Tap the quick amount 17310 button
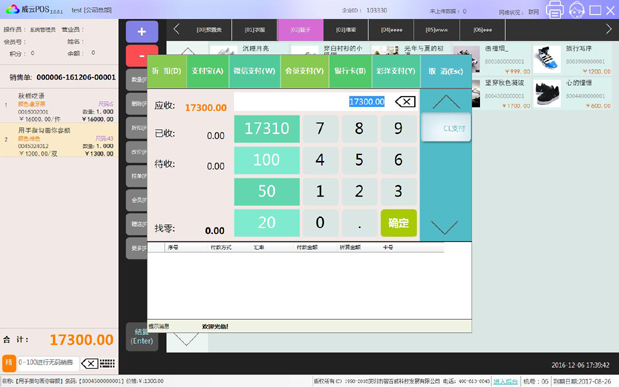 coord(267,129)
